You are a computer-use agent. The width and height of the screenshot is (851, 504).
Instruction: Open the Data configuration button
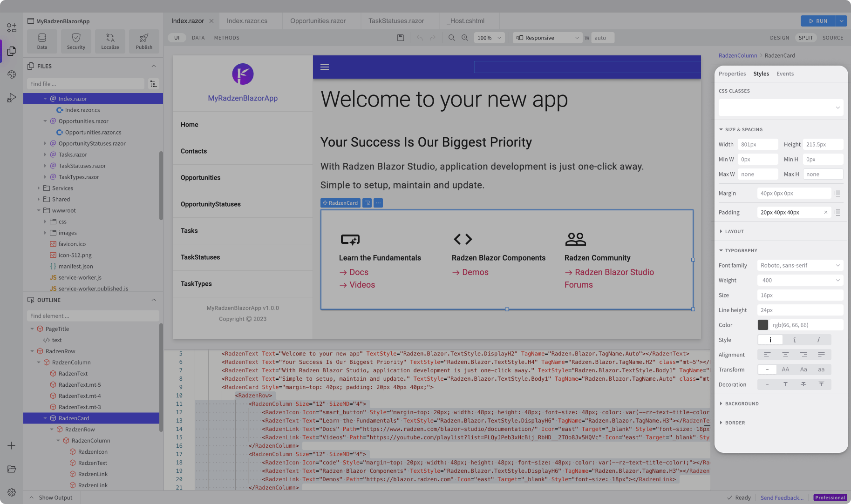[x=42, y=41]
